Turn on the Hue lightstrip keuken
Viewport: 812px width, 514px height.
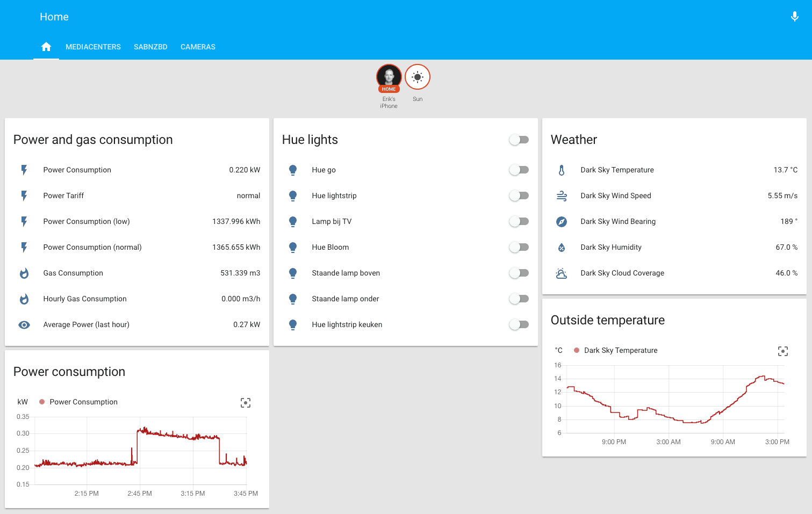[519, 324]
